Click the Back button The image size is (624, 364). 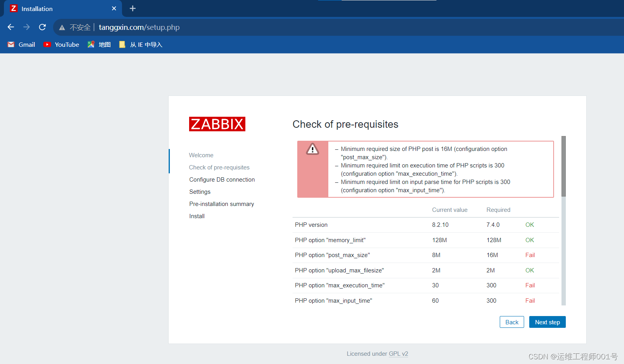[512, 322]
